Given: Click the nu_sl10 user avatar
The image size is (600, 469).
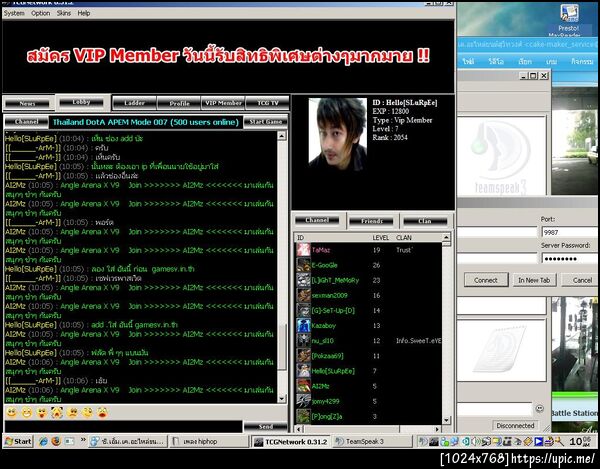Looking at the screenshot, I should click(303, 340).
